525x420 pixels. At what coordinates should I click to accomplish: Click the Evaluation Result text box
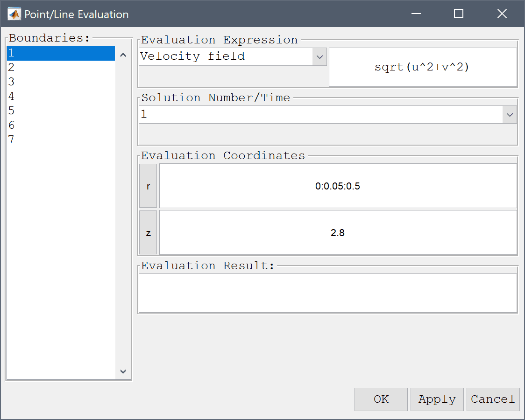pyautogui.click(x=327, y=293)
